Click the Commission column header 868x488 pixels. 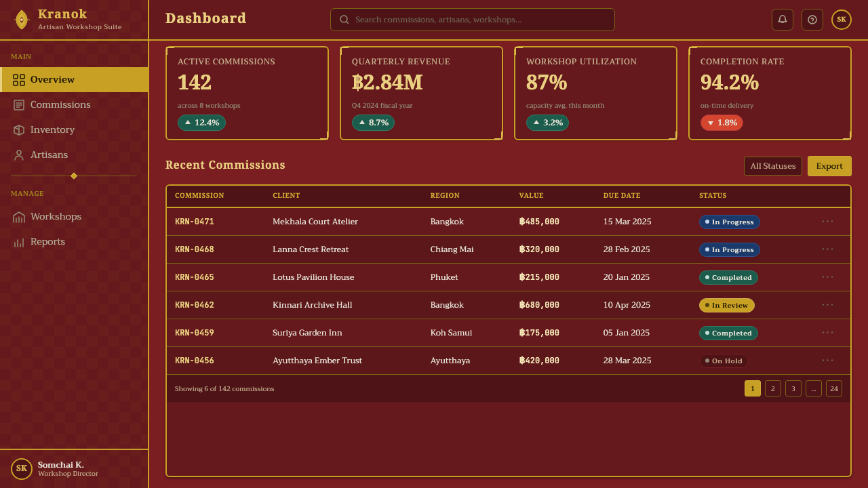[x=199, y=196]
